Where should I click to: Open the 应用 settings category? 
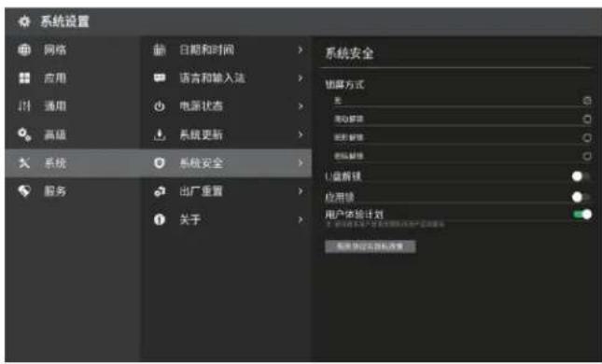point(73,78)
